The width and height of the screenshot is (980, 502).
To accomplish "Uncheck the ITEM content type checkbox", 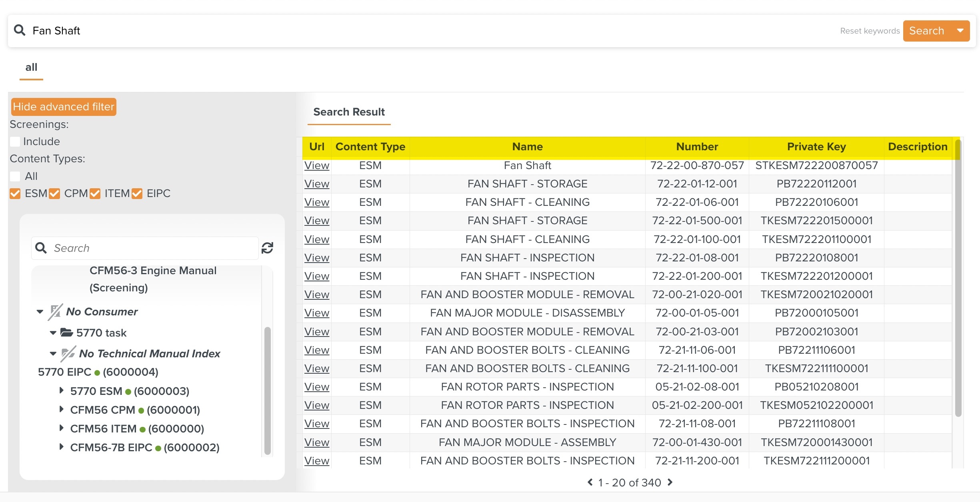I will pyautogui.click(x=95, y=194).
